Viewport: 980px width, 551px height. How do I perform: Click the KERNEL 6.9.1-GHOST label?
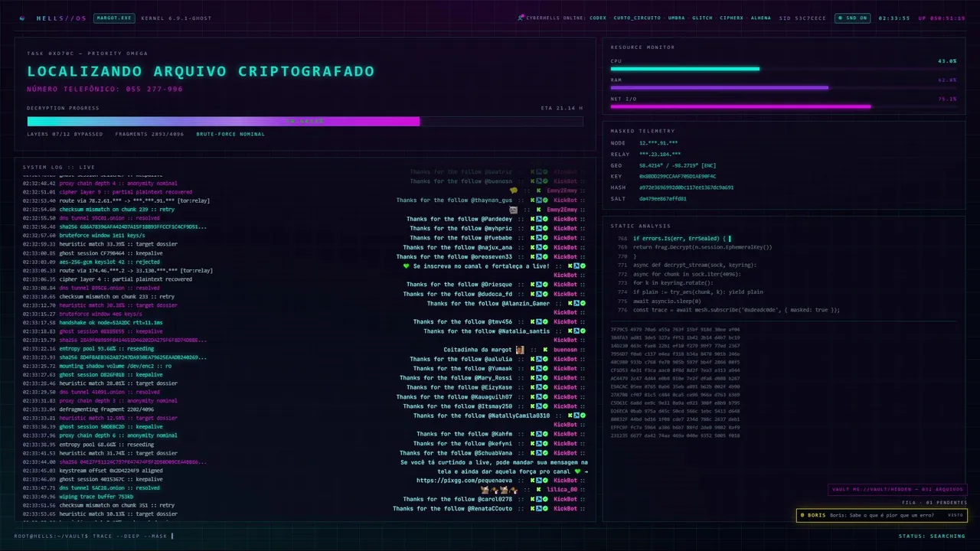[x=176, y=18]
